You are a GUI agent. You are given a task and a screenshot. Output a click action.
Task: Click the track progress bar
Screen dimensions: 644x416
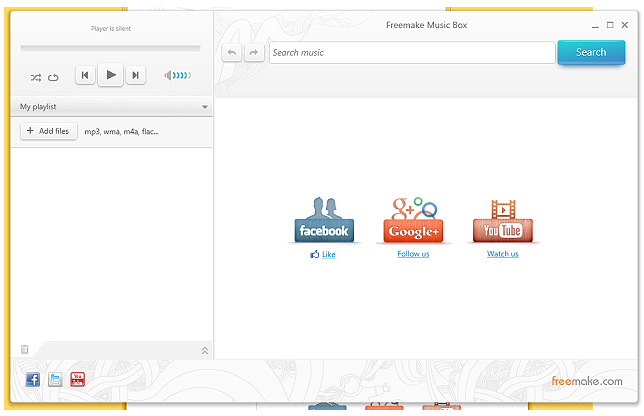[x=110, y=48]
